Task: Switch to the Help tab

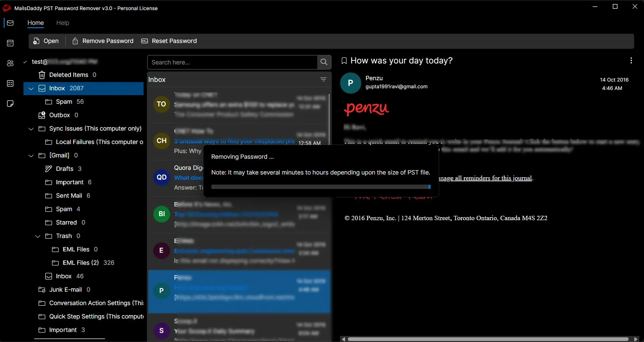Action: (63, 23)
